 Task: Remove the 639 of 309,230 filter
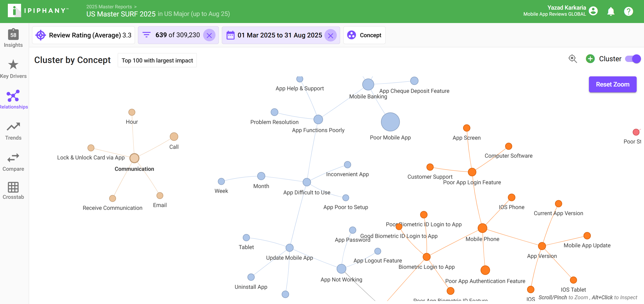(209, 35)
